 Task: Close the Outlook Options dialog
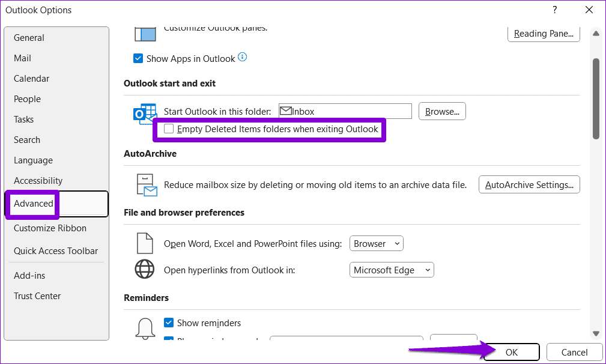click(589, 10)
